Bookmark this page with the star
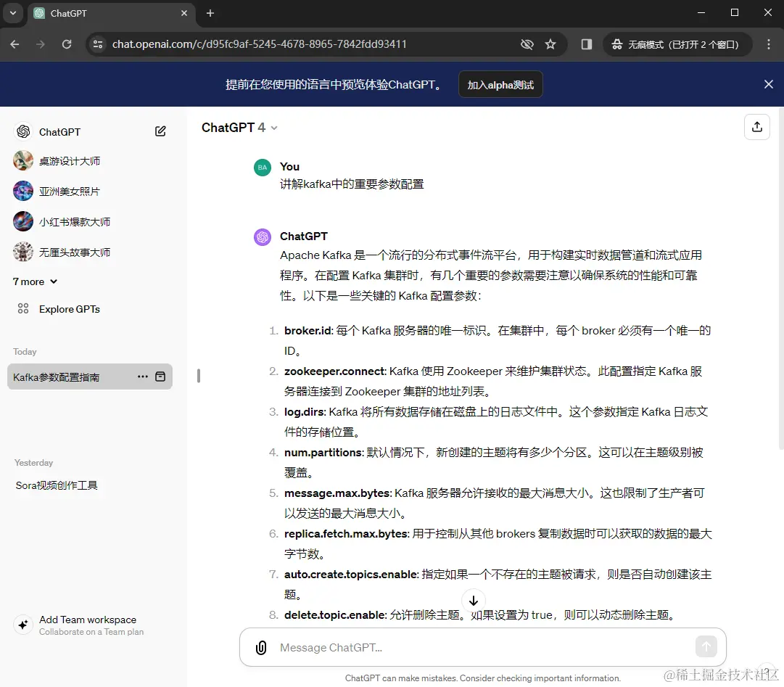Image resolution: width=784 pixels, height=687 pixels. [550, 44]
